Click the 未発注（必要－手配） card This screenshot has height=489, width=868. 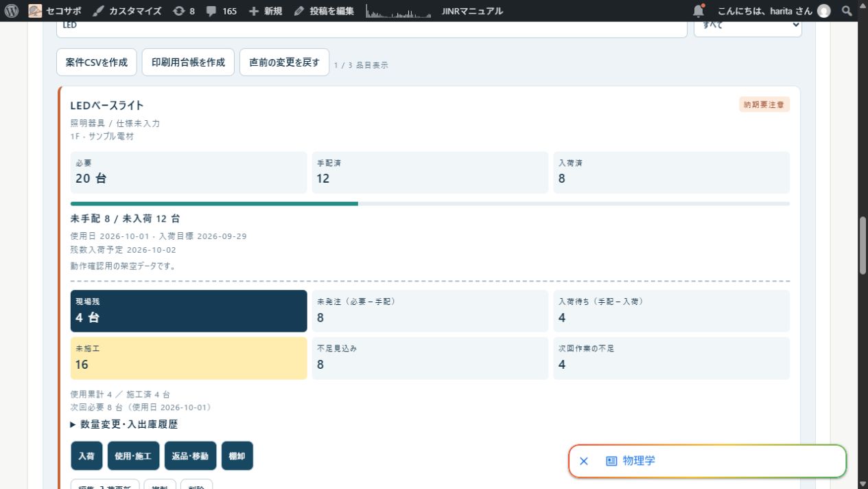[x=430, y=311]
